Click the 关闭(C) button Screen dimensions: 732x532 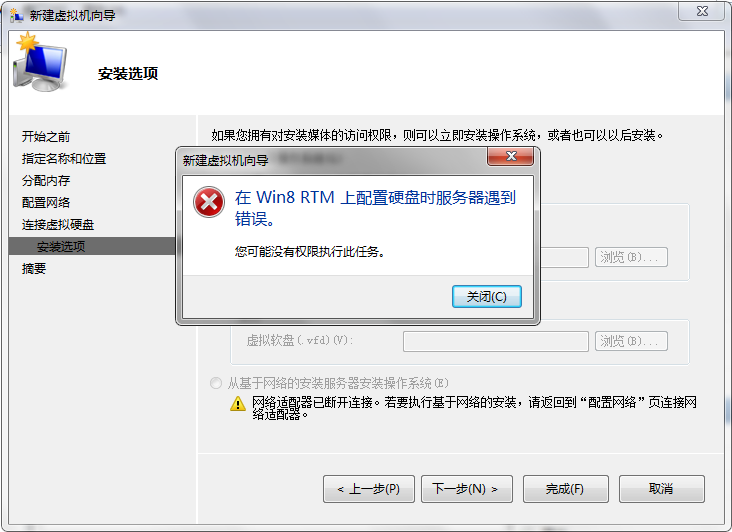click(x=486, y=296)
